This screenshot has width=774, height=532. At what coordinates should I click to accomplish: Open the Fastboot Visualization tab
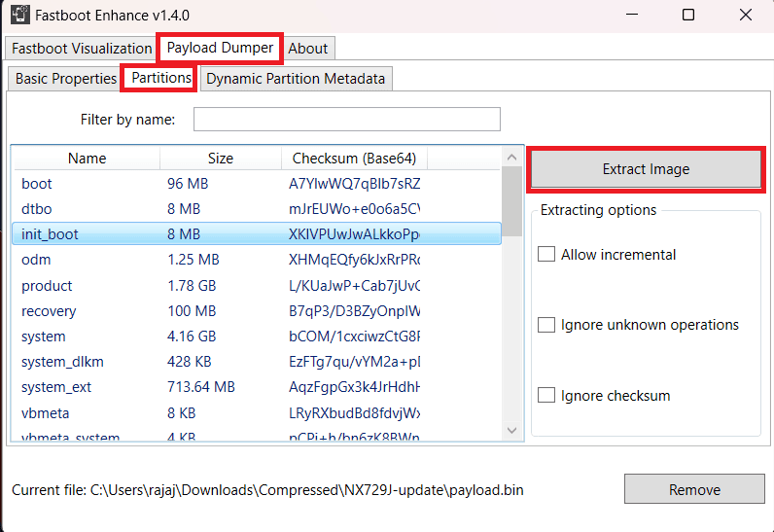82,49
